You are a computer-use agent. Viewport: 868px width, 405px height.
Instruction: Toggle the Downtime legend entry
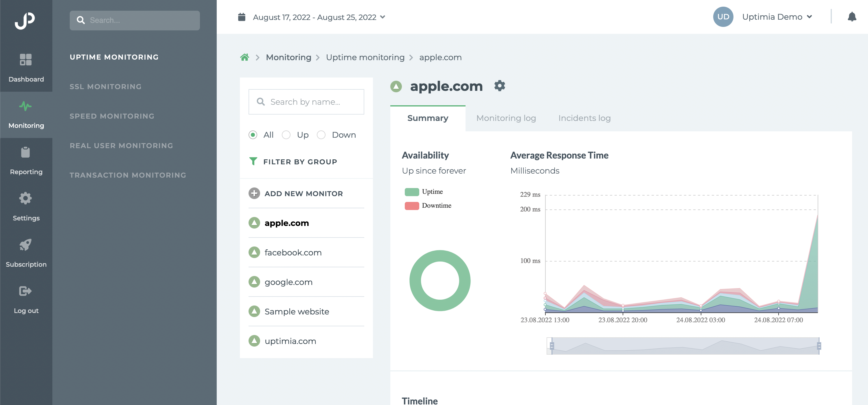[428, 205]
